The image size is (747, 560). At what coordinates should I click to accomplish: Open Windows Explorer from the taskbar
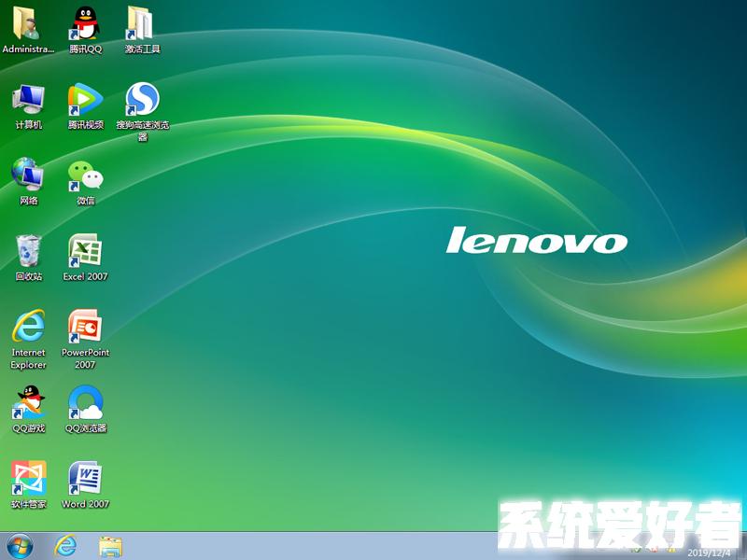point(111,545)
